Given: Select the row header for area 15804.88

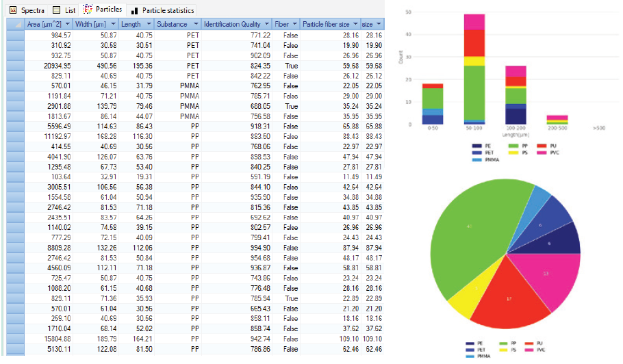Looking at the screenshot, I should (x=15, y=339).
